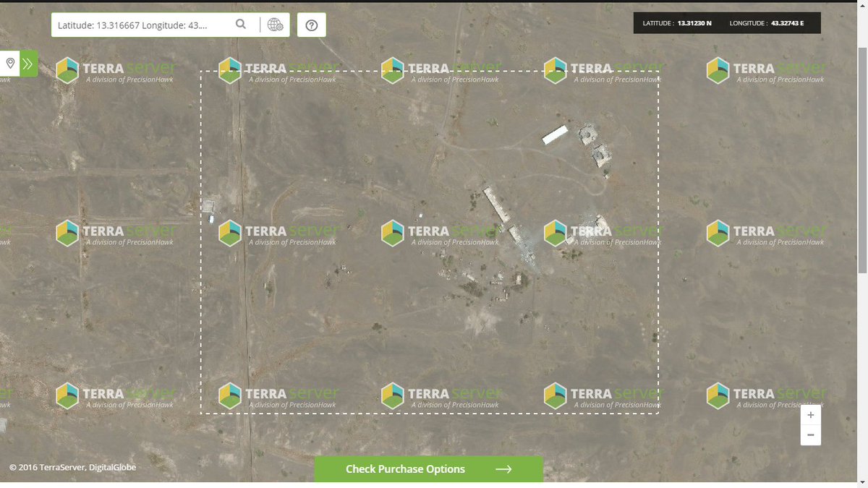Expand the green side panel arrows

28,64
